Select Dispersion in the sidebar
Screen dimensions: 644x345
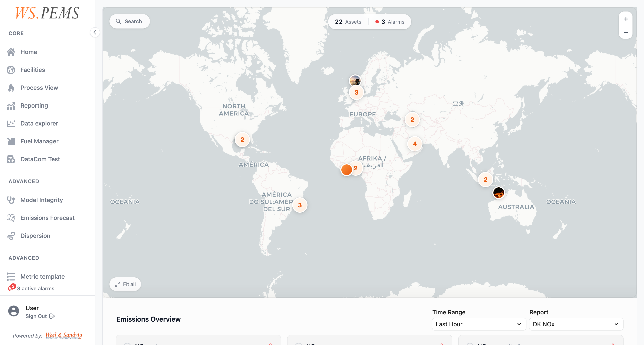pos(35,236)
